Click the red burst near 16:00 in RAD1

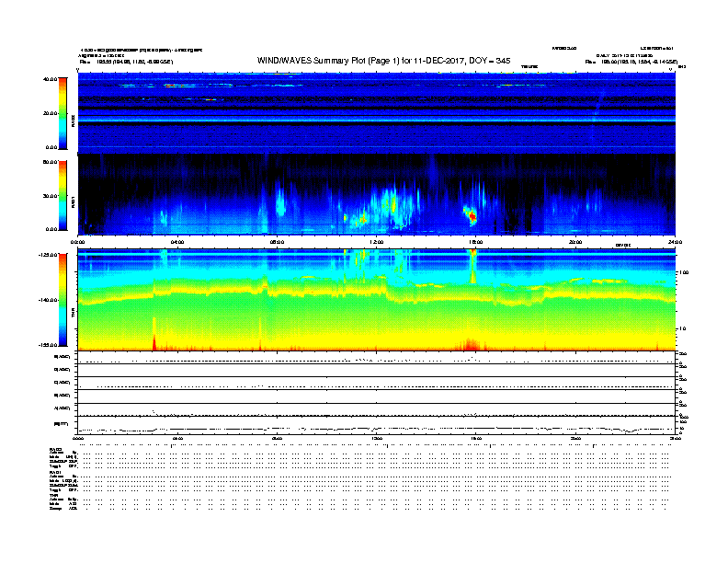(x=472, y=215)
